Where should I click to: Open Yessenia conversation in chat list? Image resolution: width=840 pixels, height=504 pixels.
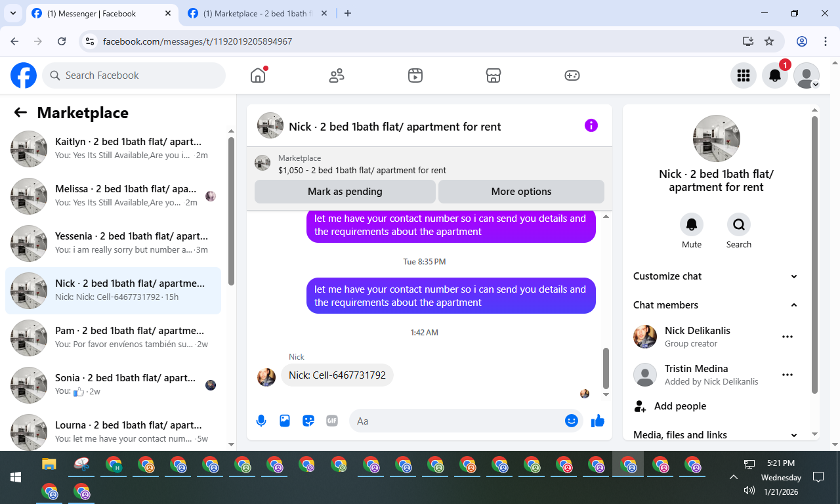pyautogui.click(x=113, y=243)
